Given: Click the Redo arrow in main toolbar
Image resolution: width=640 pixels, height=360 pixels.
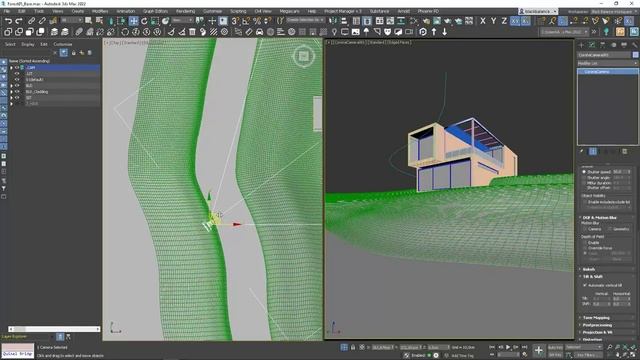Looking at the screenshot, I should (x=19, y=21).
